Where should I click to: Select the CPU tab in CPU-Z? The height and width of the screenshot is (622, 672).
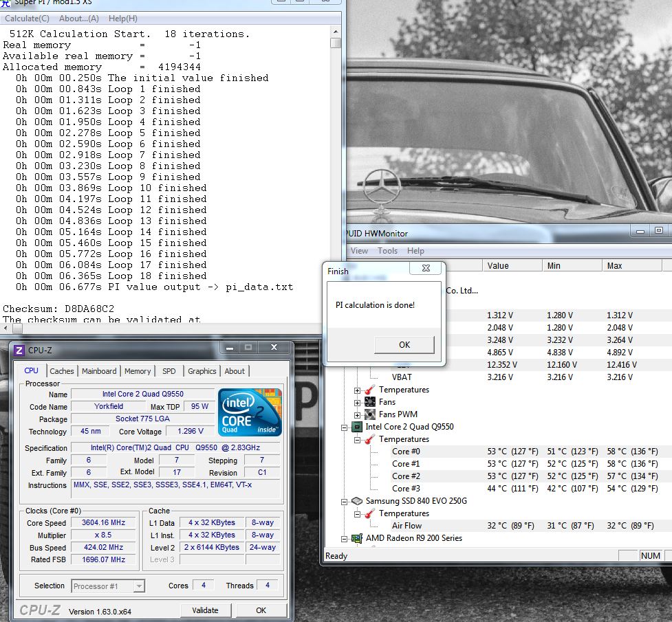pos(31,370)
